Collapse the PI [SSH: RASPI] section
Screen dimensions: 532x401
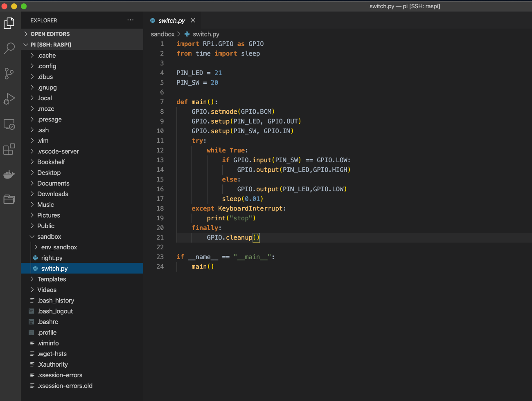[51, 45]
